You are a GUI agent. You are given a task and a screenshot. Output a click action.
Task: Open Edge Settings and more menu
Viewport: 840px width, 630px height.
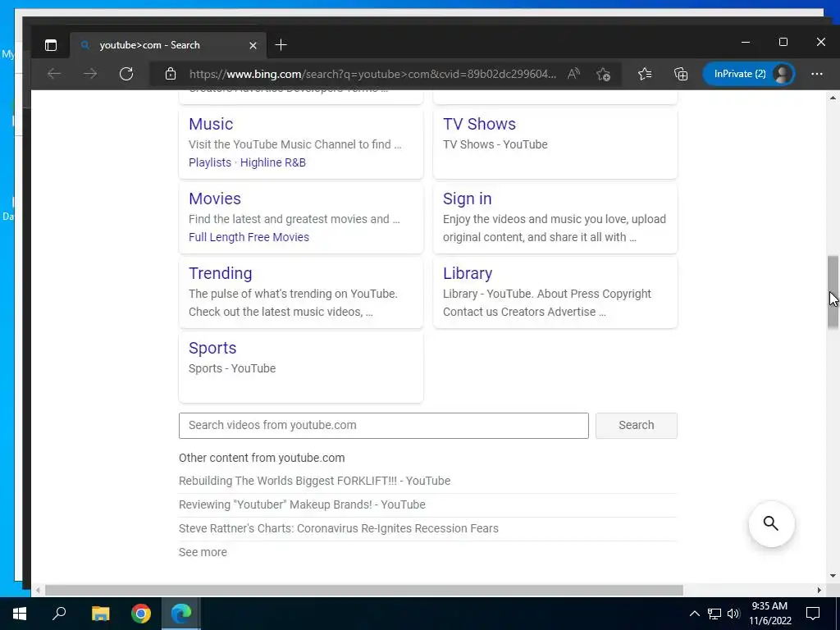[816, 74]
